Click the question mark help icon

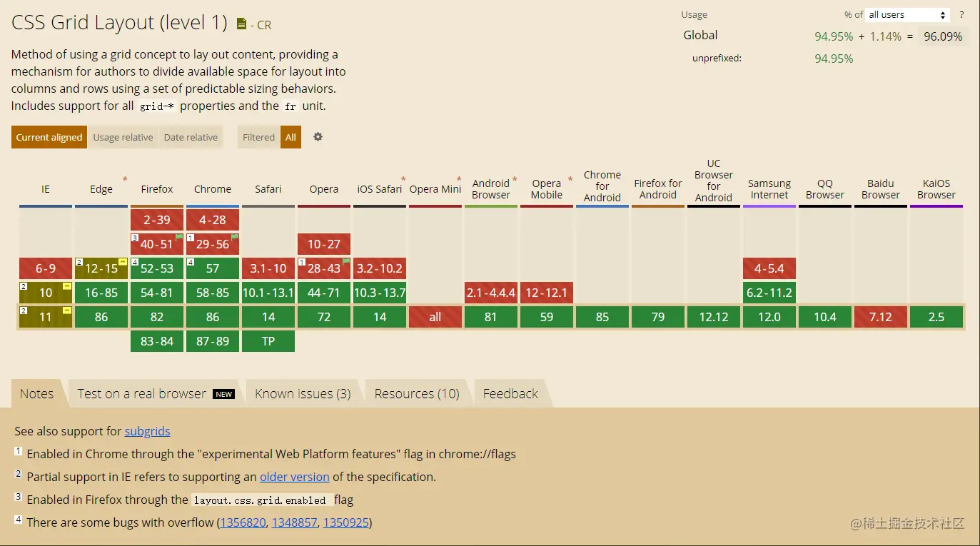click(961, 15)
